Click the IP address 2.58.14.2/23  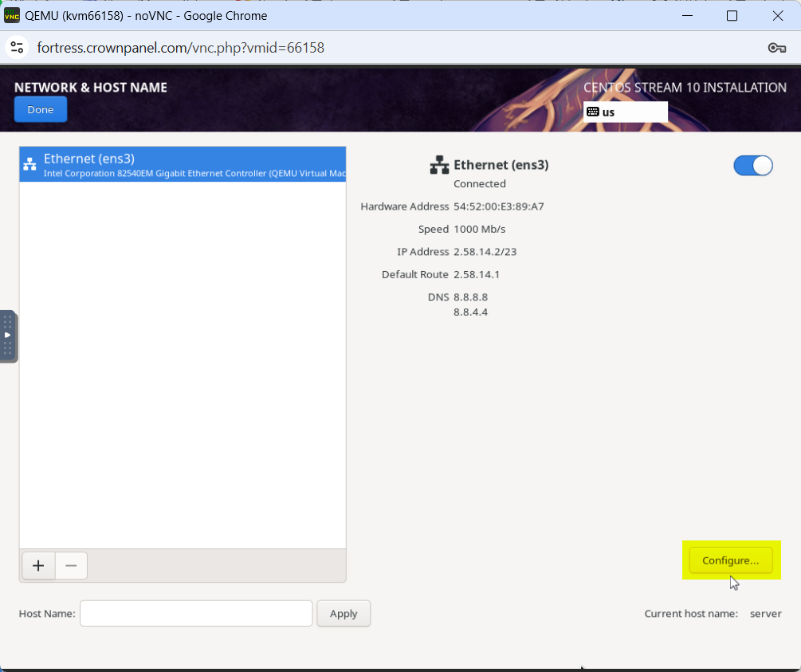(x=485, y=251)
